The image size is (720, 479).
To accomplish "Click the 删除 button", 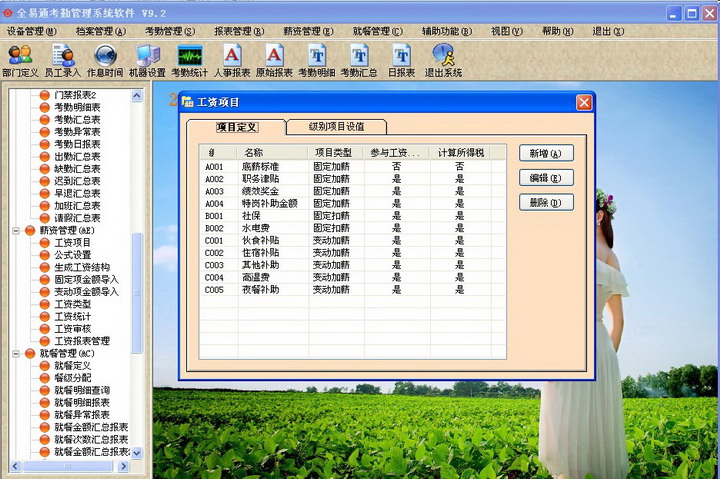I will click(x=546, y=203).
